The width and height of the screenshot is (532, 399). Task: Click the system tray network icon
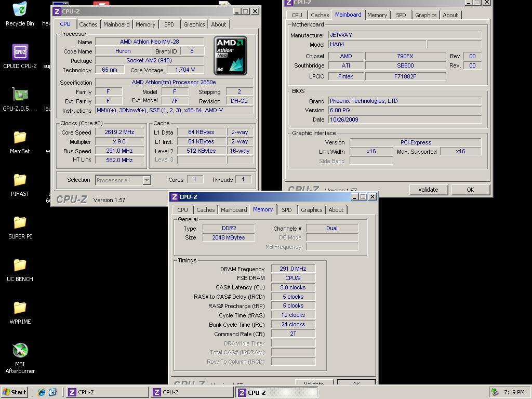tap(495, 392)
